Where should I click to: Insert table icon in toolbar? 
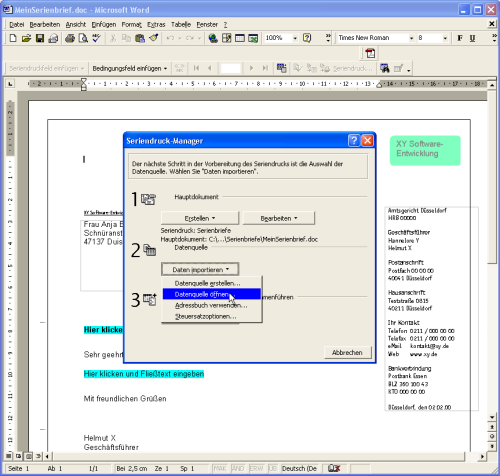click(x=240, y=38)
